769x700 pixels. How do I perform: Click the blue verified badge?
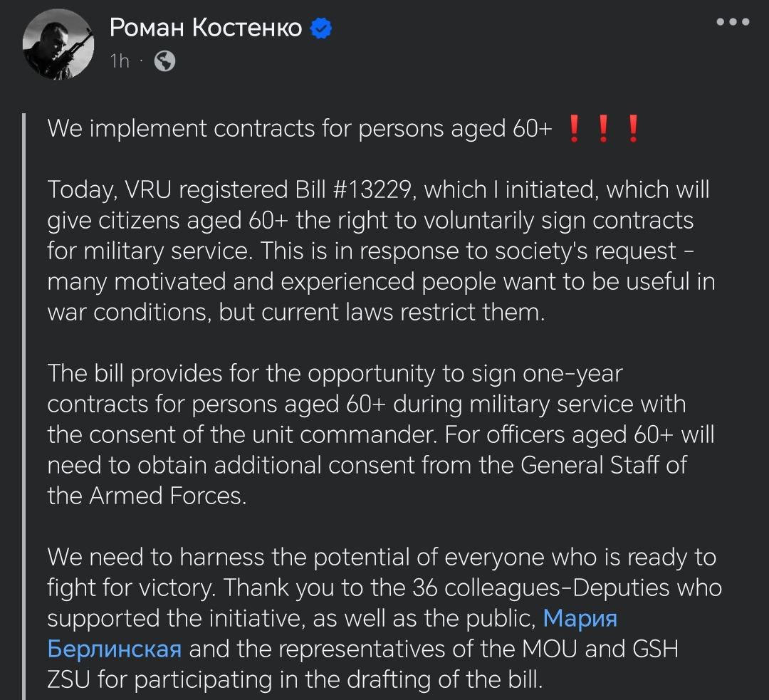[x=322, y=28]
